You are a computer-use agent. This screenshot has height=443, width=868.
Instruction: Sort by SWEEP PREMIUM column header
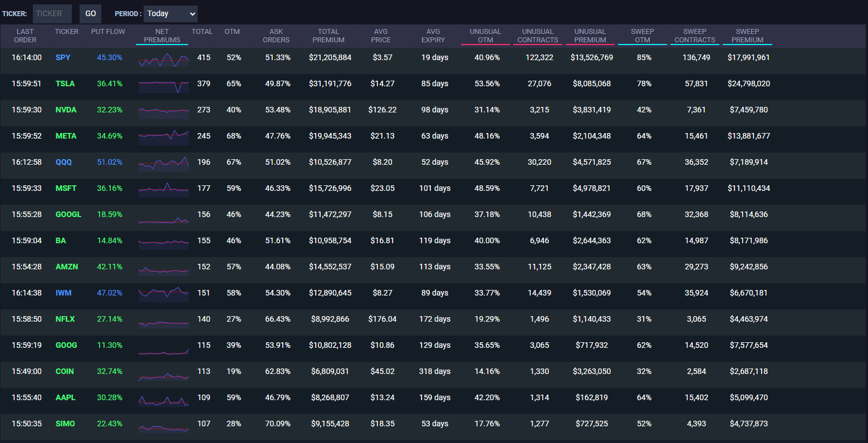pyautogui.click(x=747, y=36)
